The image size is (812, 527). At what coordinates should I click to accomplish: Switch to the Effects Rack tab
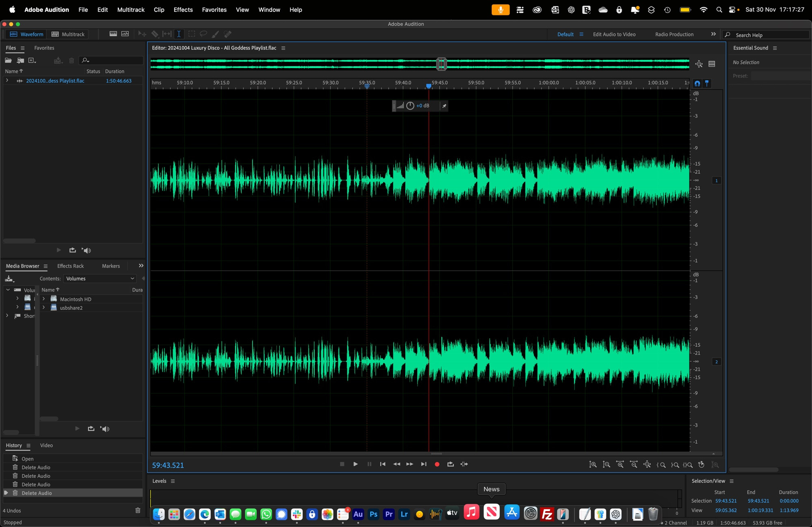70,266
